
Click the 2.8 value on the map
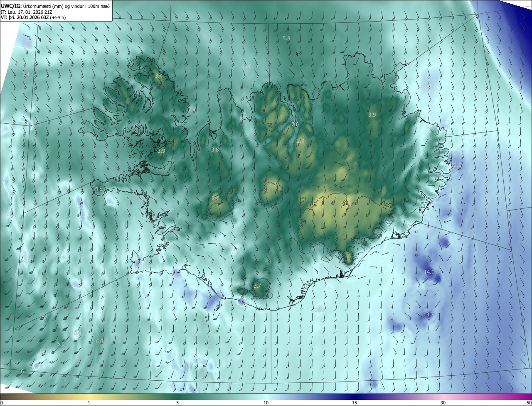tap(216, 198)
